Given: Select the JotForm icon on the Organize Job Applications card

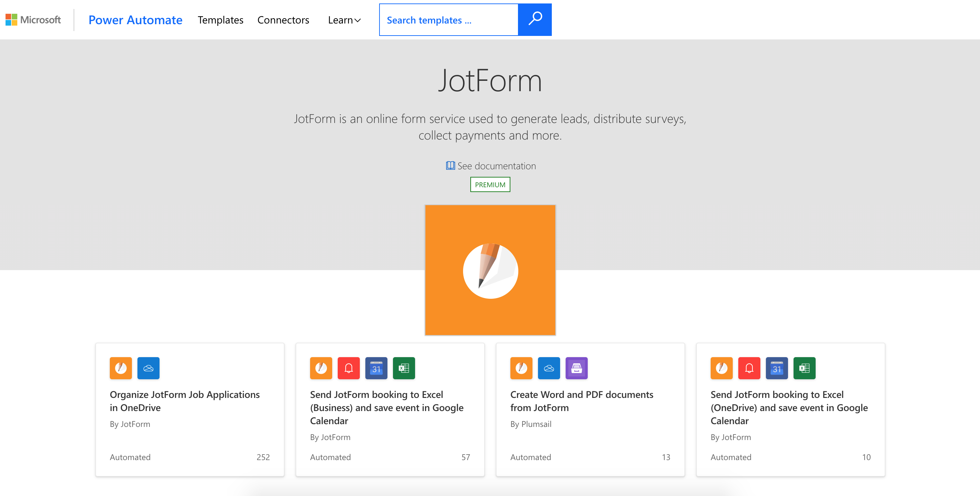Looking at the screenshot, I should click(121, 368).
